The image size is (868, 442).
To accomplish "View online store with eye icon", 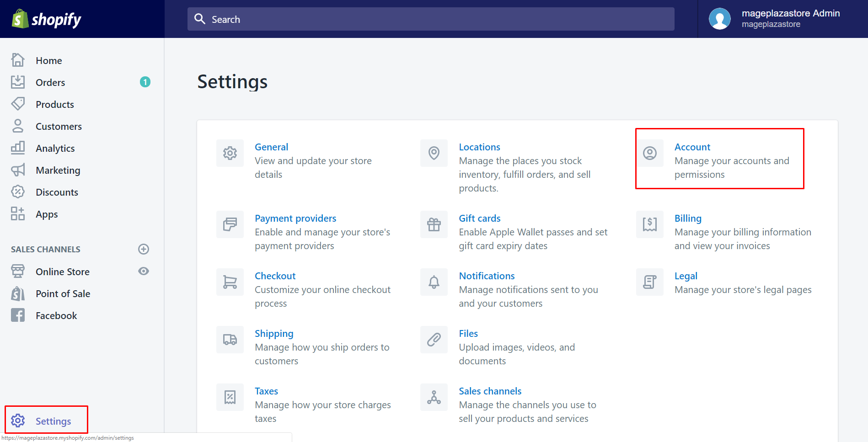I will [144, 271].
